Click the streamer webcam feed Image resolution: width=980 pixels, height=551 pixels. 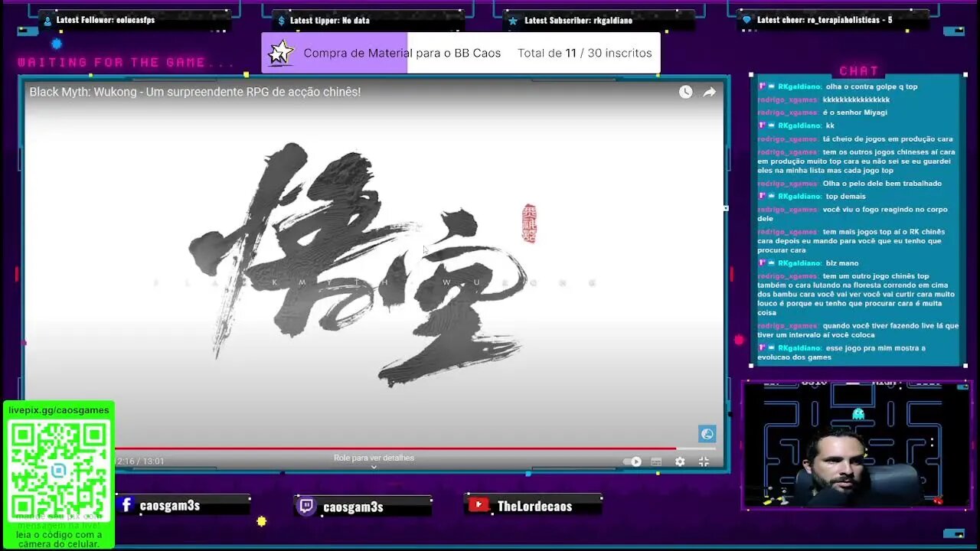pyautogui.click(x=857, y=445)
